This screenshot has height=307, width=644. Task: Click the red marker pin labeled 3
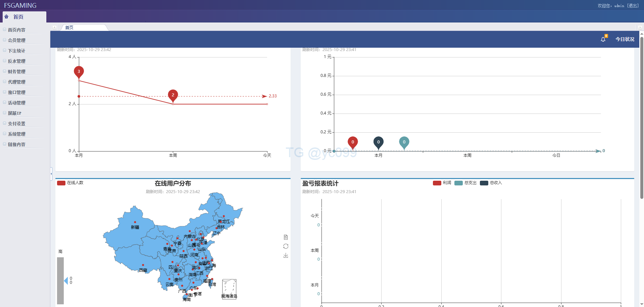(79, 72)
